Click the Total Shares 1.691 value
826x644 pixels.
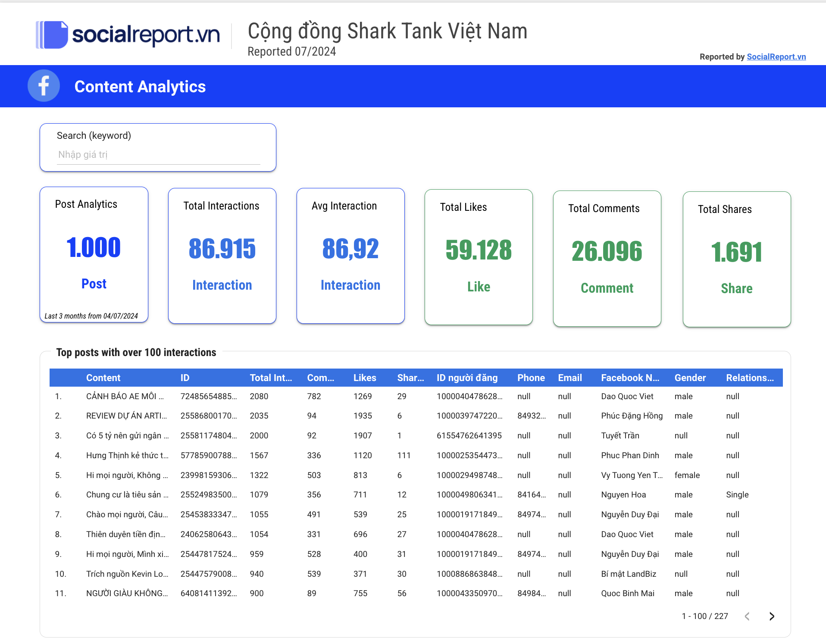(737, 252)
